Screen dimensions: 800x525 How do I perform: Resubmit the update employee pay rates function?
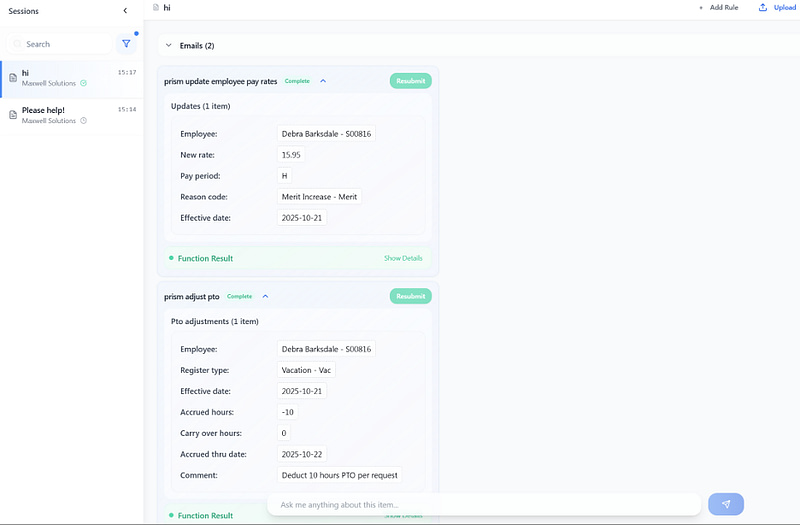point(410,81)
